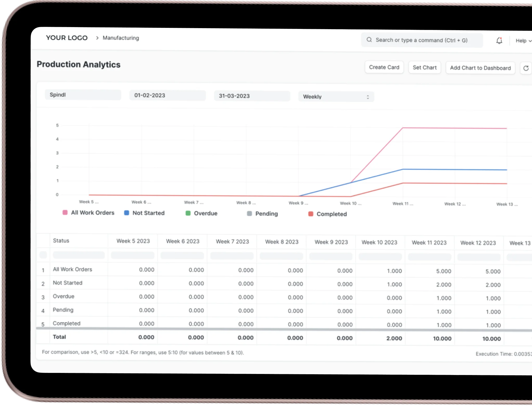
Task: Click the search magnifier icon
Action: click(369, 40)
